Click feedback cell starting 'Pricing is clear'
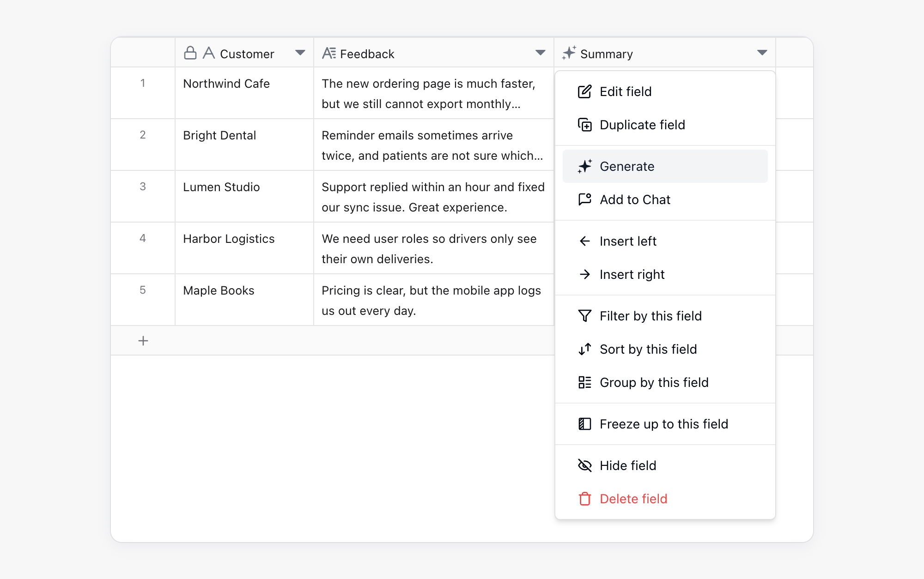Viewport: 924px width, 579px height. 434,300
